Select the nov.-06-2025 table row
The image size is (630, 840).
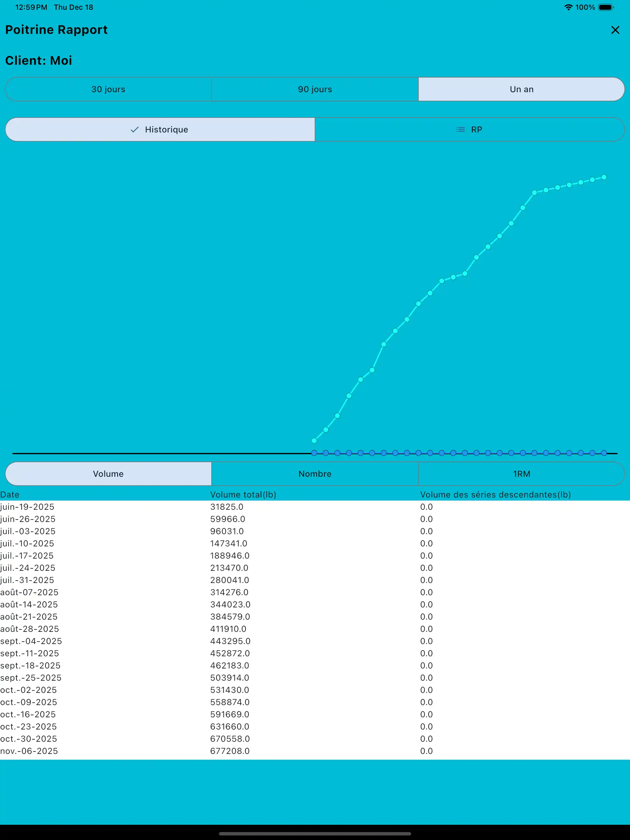click(114, 751)
